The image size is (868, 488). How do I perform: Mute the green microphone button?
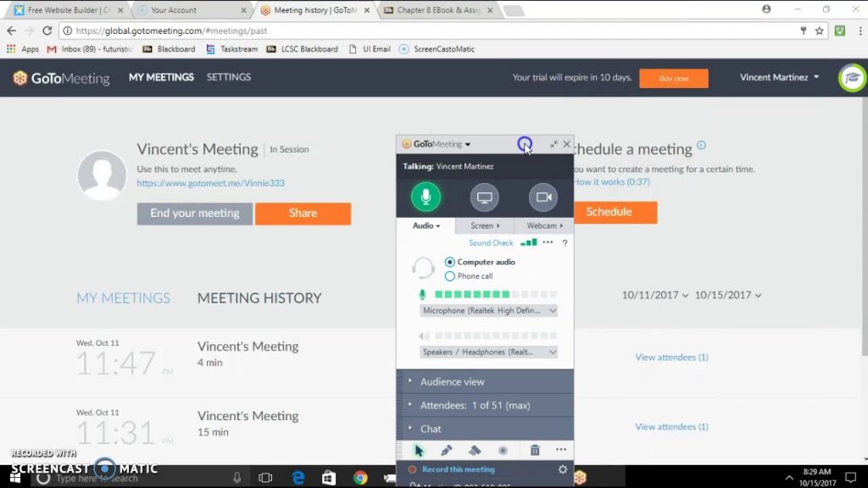(426, 197)
